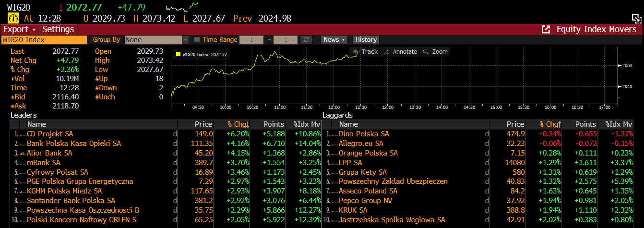Click the Laggards Price column header
This screenshot has height=228, width=644.
508,124
